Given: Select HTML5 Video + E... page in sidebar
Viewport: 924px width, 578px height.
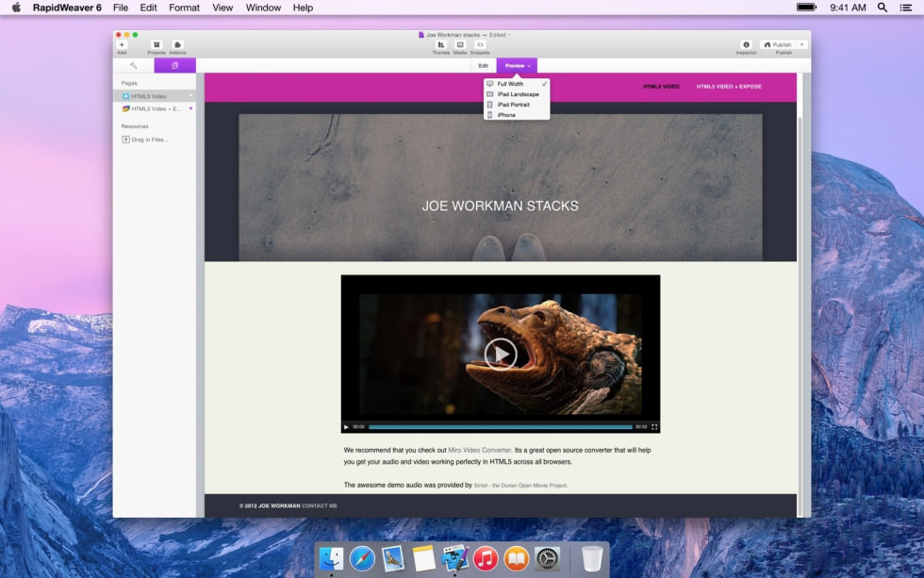Looking at the screenshot, I should pos(155,109).
